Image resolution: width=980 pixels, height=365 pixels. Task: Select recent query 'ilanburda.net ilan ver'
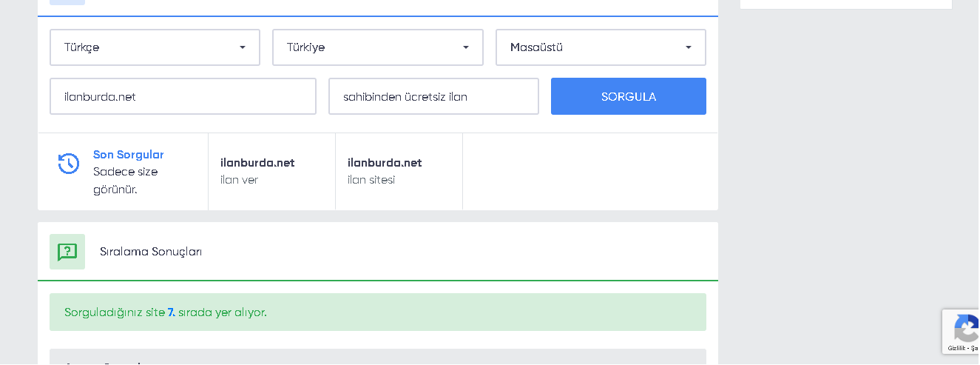click(271, 171)
